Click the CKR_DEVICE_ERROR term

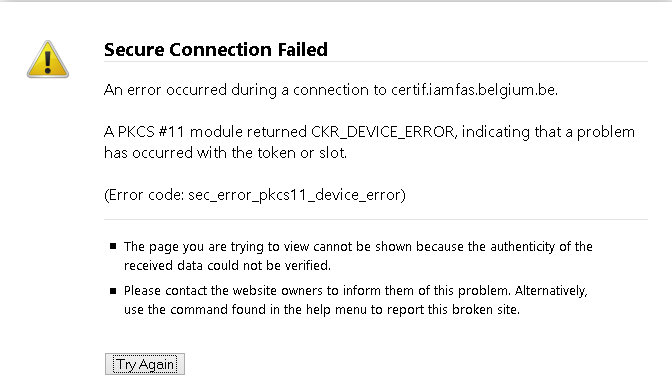tap(382, 132)
